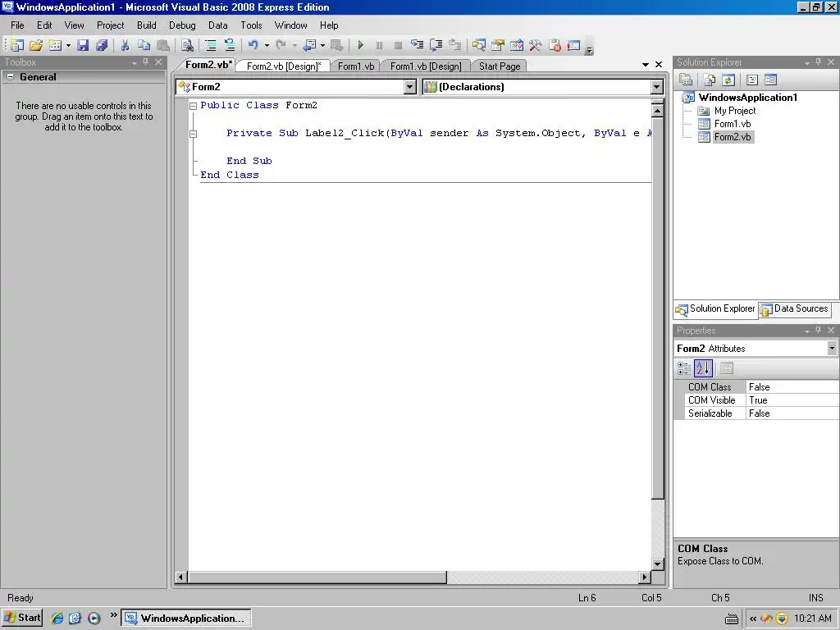This screenshot has width=840, height=630.
Task: Start Debugging with the green play icon
Action: (x=361, y=46)
